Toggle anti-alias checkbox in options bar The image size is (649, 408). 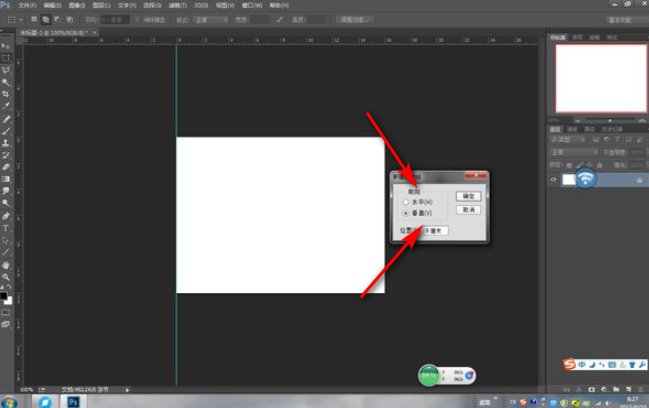137,19
